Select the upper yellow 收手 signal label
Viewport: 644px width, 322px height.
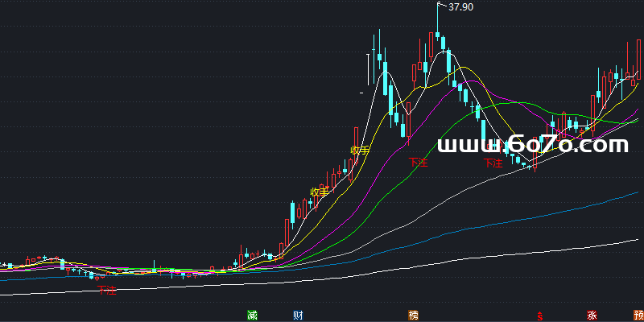point(360,150)
